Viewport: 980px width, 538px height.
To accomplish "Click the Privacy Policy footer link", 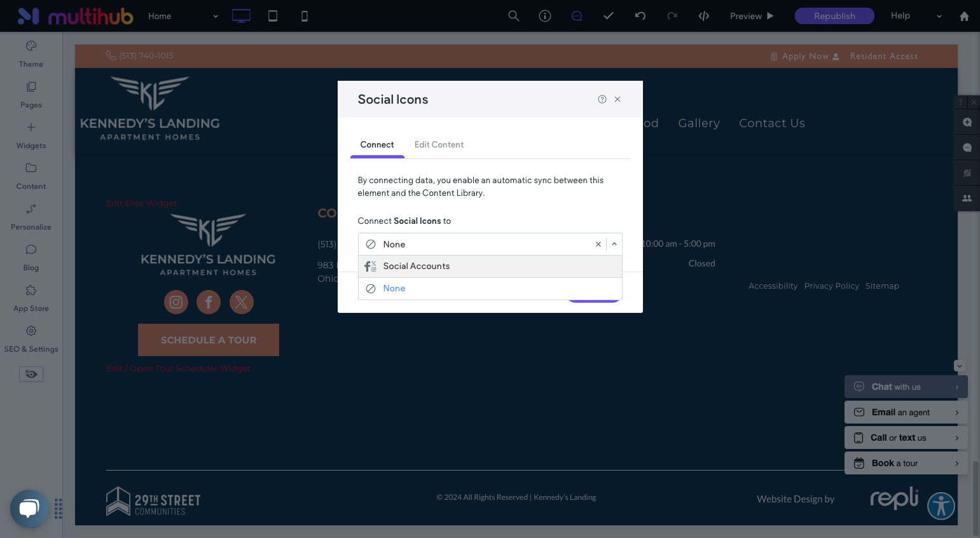I will pyautogui.click(x=831, y=286).
